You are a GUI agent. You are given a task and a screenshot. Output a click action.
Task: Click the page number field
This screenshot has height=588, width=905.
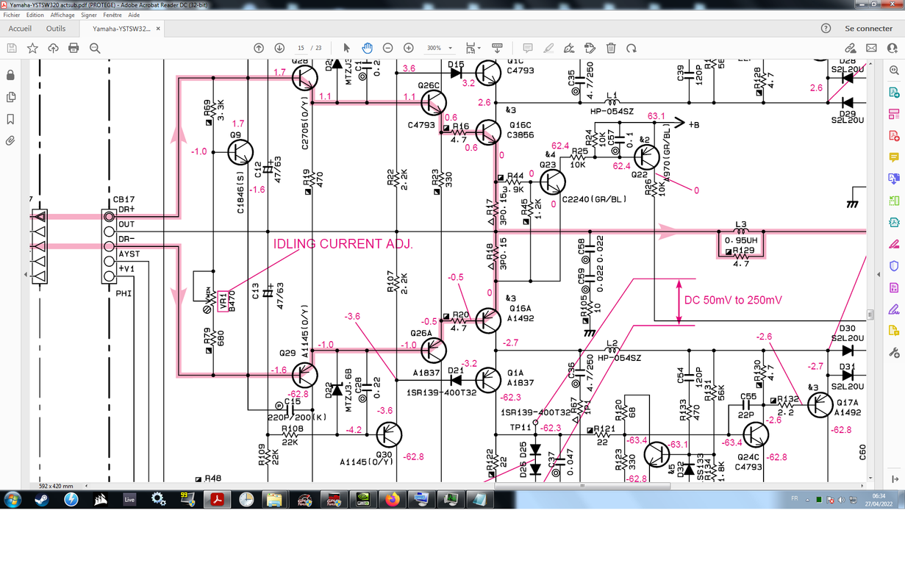(x=301, y=48)
